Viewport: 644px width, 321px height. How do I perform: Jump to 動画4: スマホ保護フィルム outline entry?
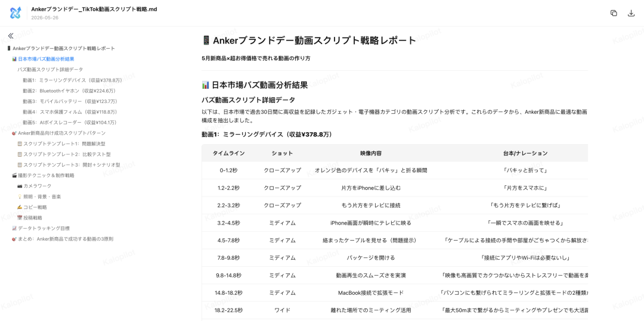[x=70, y=112]
